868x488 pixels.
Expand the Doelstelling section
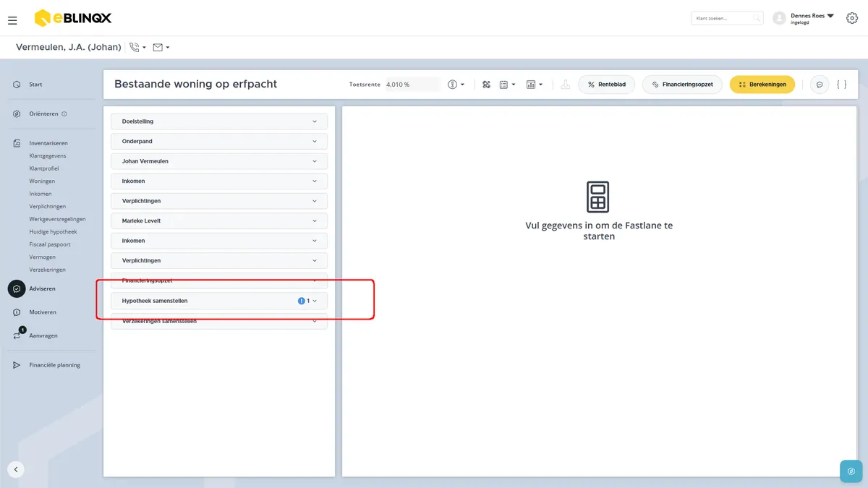(x=219, y=121)
